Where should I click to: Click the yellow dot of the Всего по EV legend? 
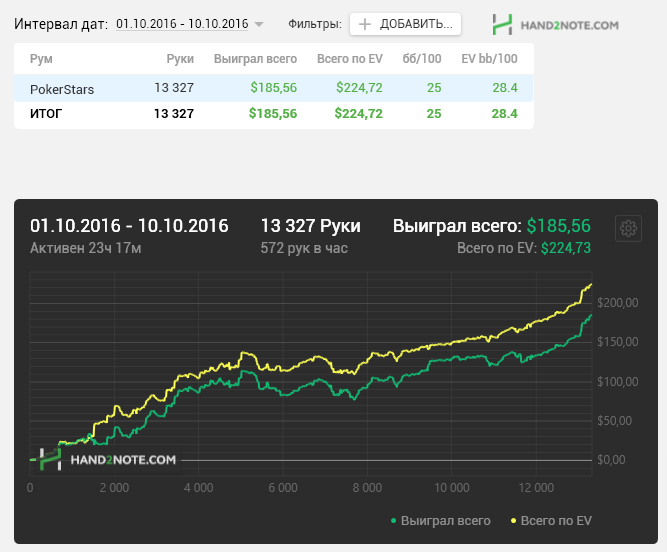(513, 521)
